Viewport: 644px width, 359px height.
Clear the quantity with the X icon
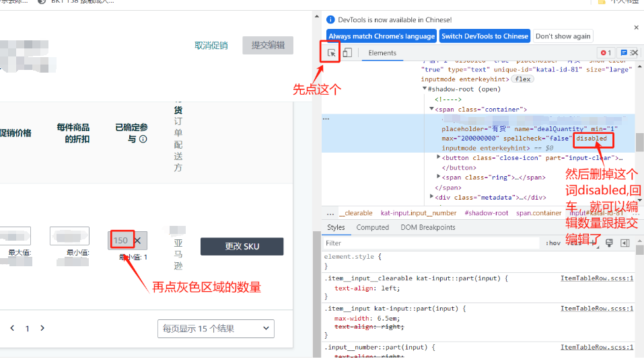(x=137, y=240)
